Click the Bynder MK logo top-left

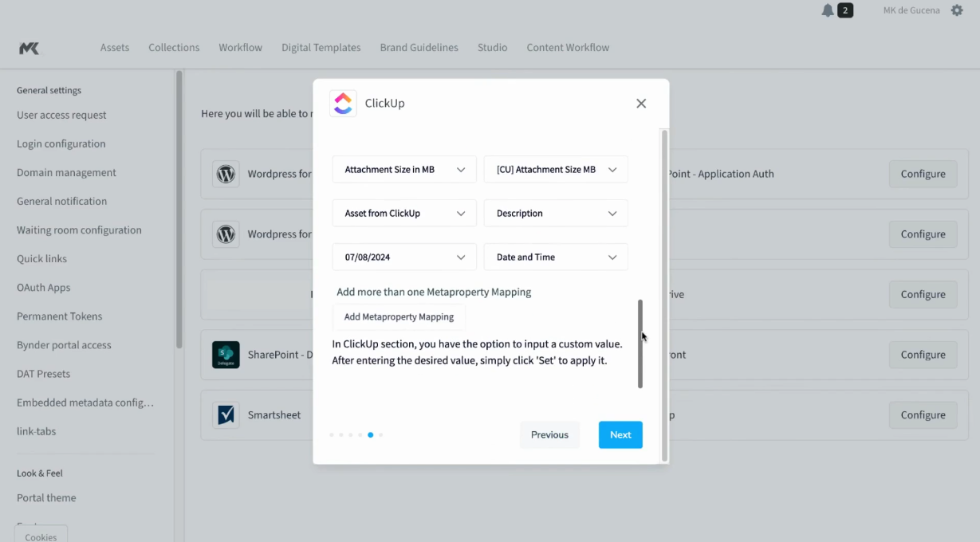point(29,48)
